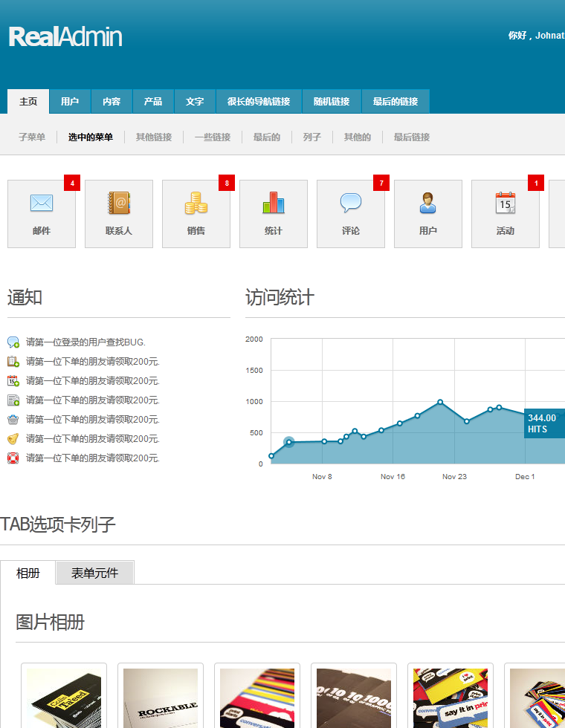The width and height of the screenshot is (565, 728).
Task: Click the 你好, Johnat greeting text
Action: click(x=536, y=36)
